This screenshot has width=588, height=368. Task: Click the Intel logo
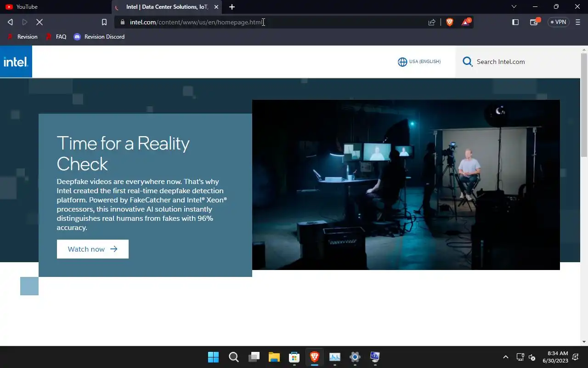16,62
